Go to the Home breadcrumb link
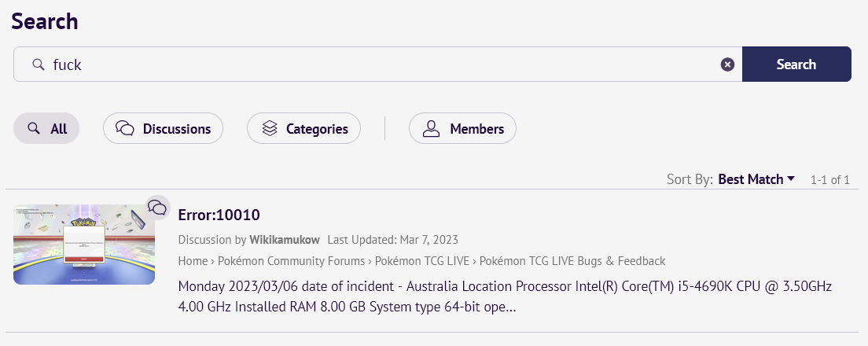 [x=193, y=261]
